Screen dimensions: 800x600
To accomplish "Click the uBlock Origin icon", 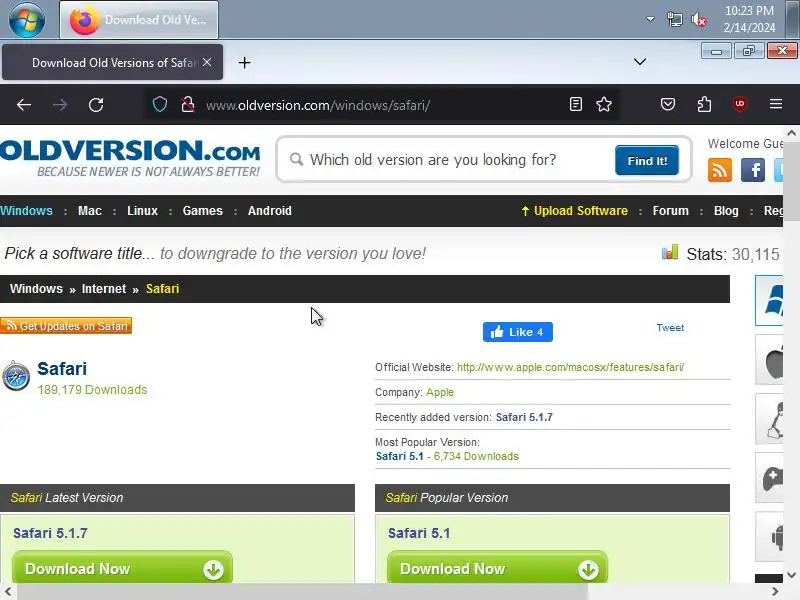I will tap(740, 104).
